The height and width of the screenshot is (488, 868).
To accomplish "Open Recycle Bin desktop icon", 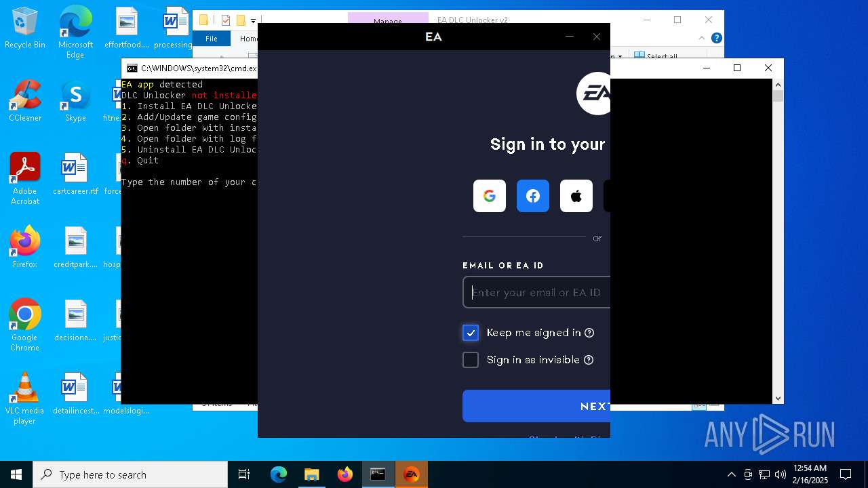I will tap(25, 28).
